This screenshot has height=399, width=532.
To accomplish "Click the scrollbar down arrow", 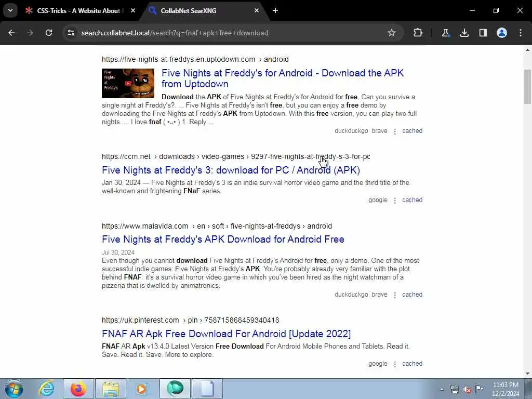I will coord(527,374).
